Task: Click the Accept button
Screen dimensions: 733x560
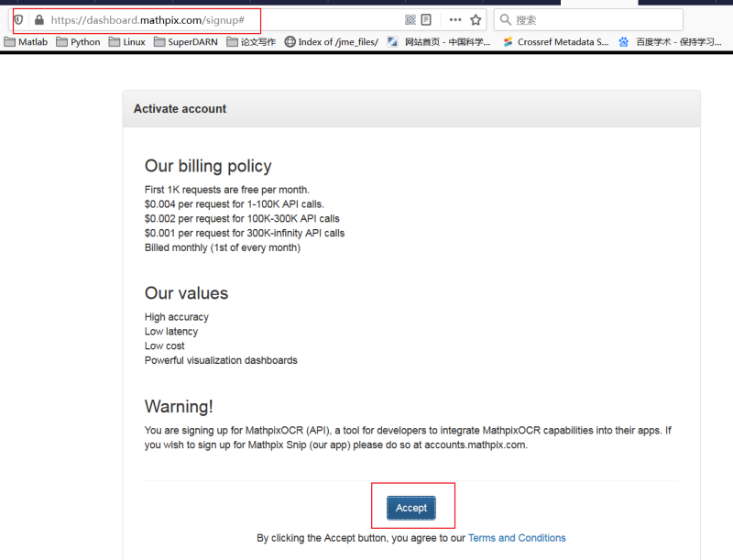Action: 411,508
